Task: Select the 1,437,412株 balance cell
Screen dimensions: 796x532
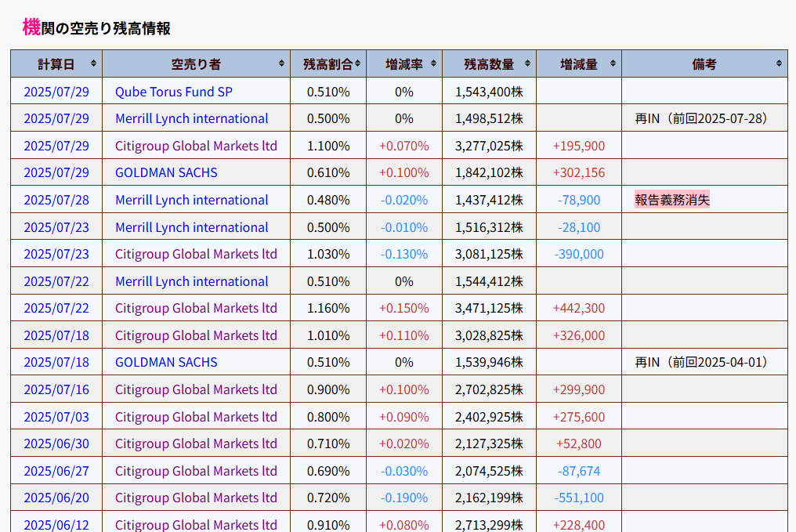Action: pos(489,200)
